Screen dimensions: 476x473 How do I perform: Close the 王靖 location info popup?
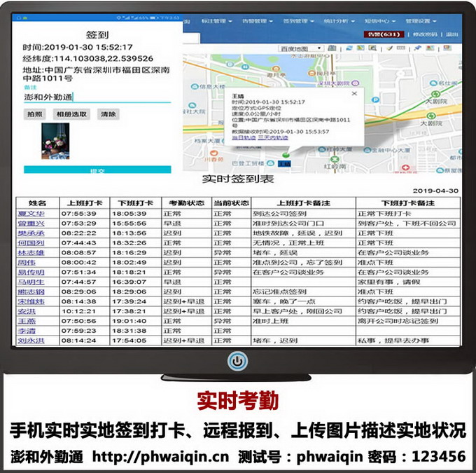354,94
